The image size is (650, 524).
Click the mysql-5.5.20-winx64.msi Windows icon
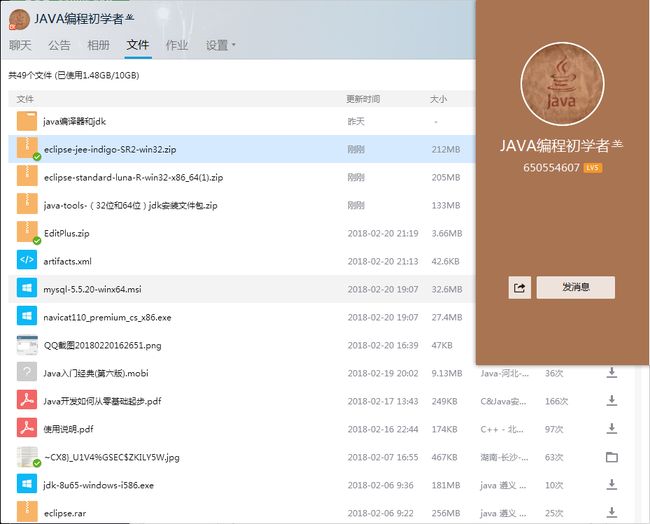tap(27, 288)
